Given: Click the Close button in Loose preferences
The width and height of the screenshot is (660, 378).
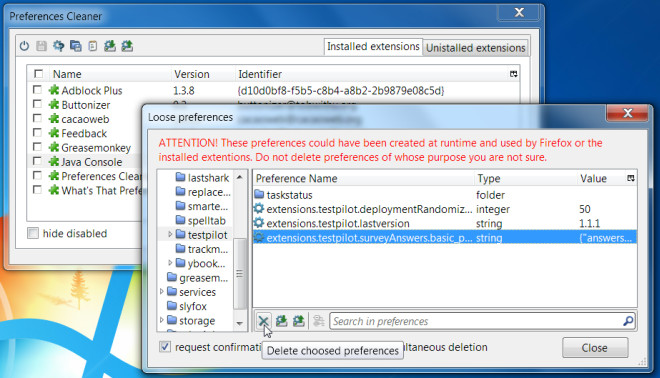Looking at the screenshot, I should tap(595, 348).
